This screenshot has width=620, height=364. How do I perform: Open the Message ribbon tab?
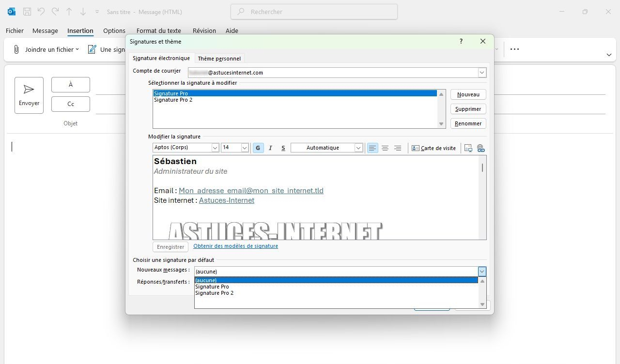pyautogui.click(x=45, y=30)
